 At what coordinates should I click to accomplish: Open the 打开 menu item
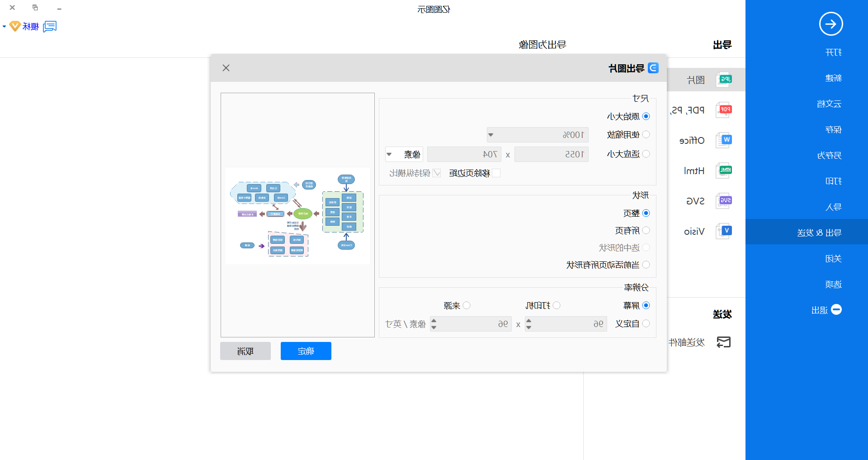833,52
